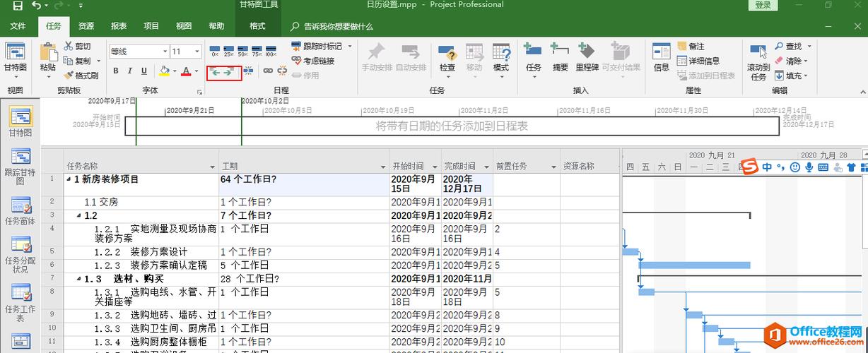
Task: Open the 工期 column filter arrow
Action: click(383, 167)
